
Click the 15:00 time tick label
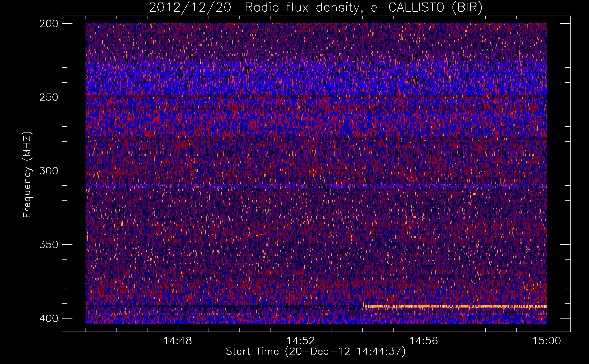[x=547, y=341]
